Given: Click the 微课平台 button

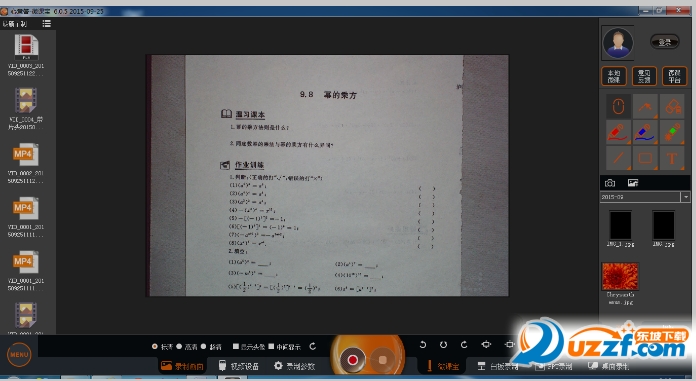Looking at the screenshot, I should click(x=675, y=76).
